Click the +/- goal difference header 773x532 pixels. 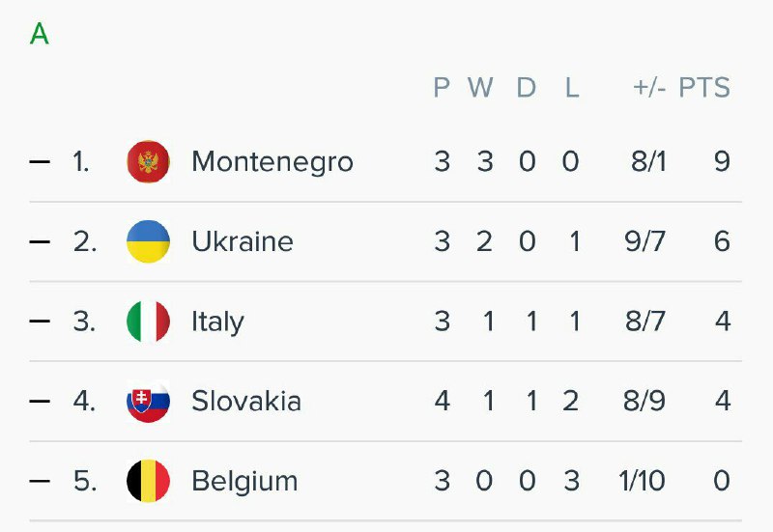pyautogui.click(x=649, y=88)
